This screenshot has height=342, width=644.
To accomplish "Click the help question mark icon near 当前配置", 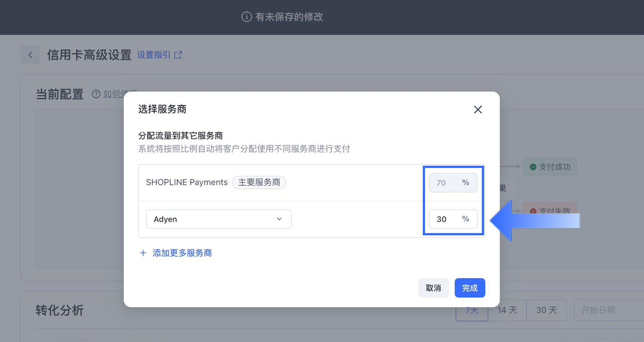I will point(96,94).
